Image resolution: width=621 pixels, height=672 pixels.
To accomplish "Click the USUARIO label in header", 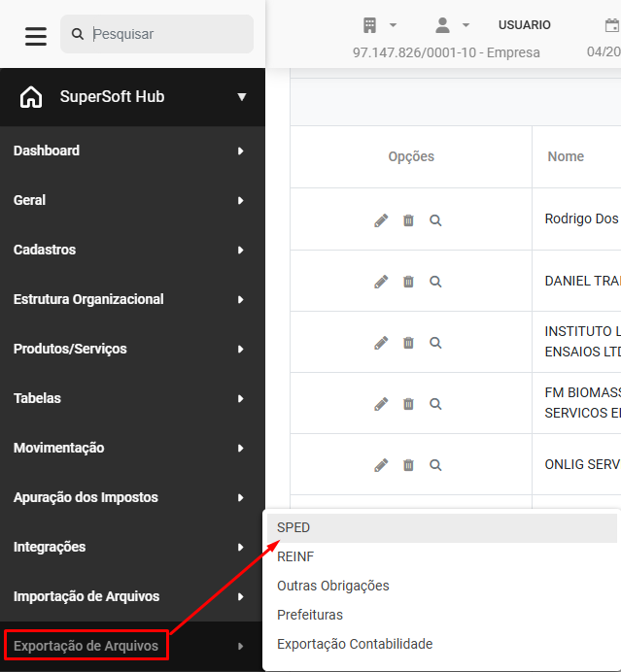I will click(524, 25).
